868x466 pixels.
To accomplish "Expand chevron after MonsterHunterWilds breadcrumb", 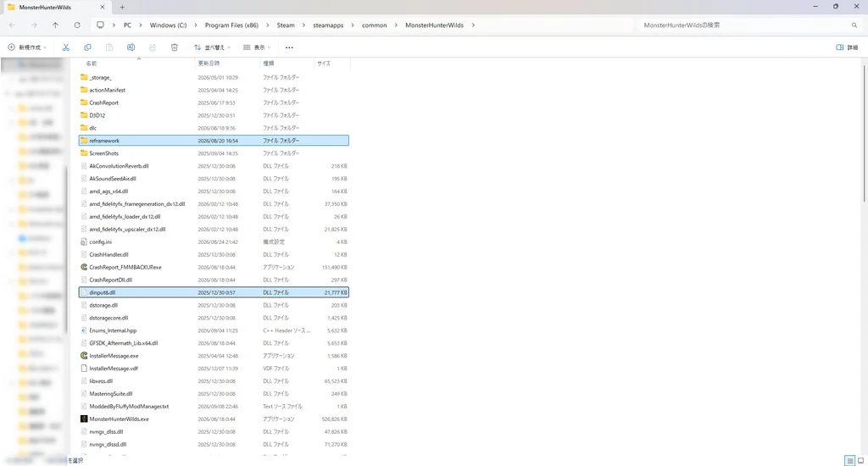I will pyautogui.click(x=473, y=25).
